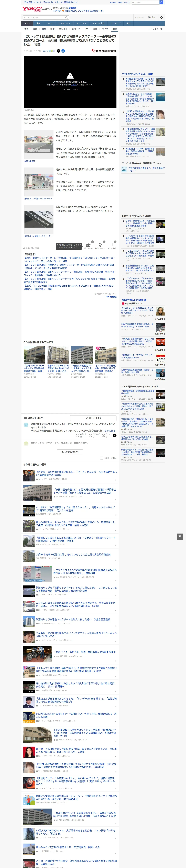
Task: Click the ウェブ検索 input field
Action: tap(145, 2)
